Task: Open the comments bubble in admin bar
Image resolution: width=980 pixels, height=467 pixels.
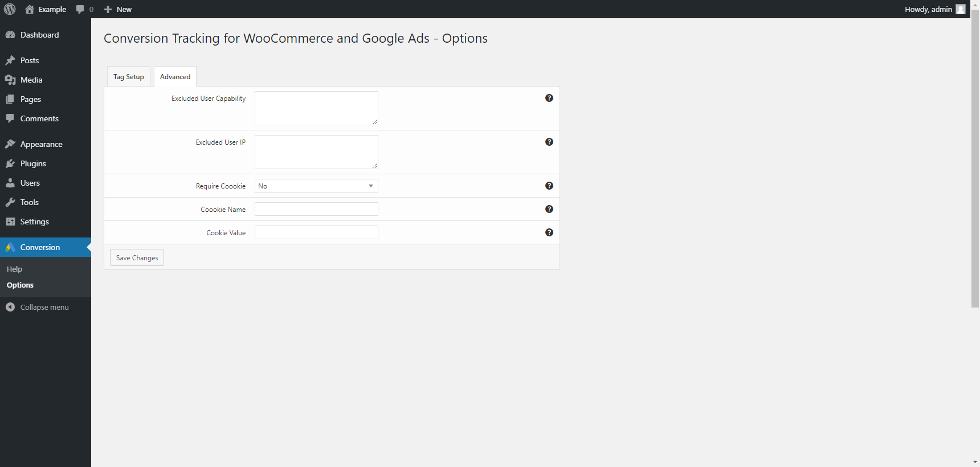Action: 80,9
